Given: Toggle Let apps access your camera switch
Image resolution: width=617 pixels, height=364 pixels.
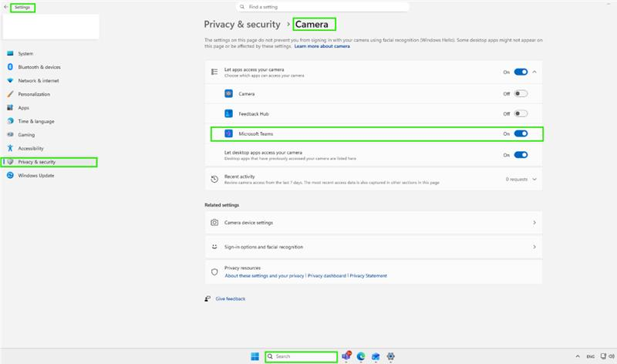Looking at the screenshot, I should (521, 72).
